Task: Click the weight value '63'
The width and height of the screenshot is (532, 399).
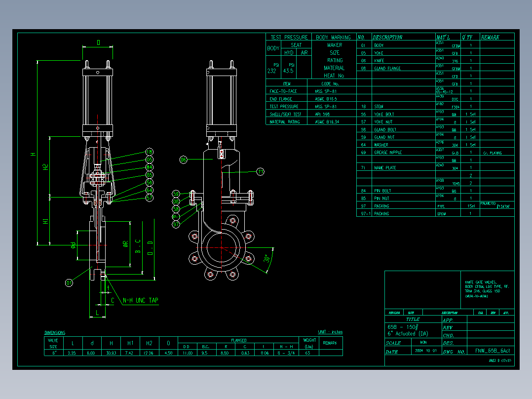Action: (307, 353)
